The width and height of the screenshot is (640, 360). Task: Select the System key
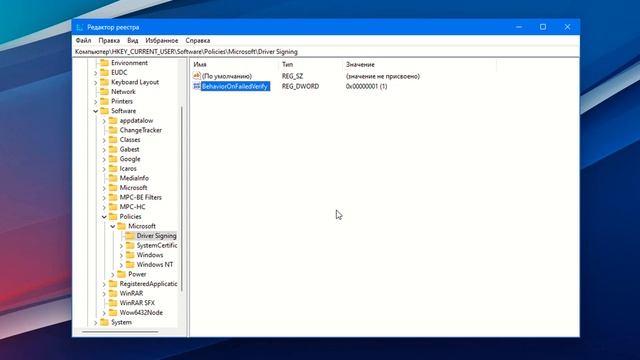(x=121, y=322)
